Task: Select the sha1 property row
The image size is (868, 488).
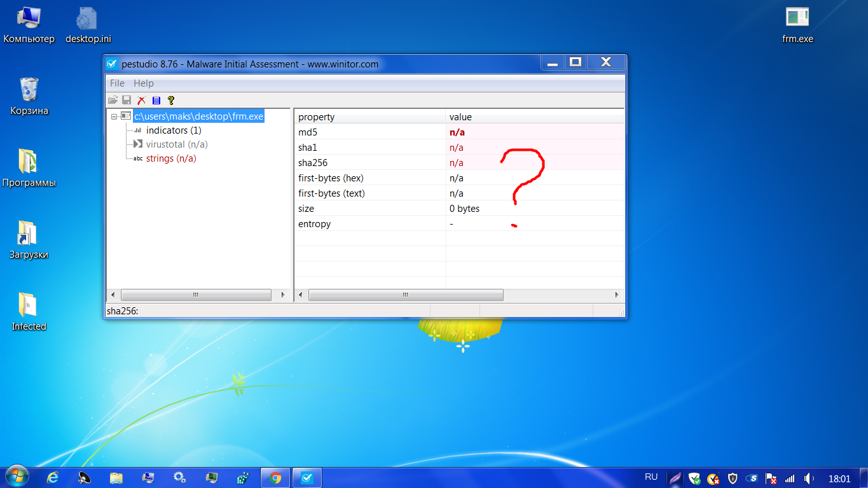Action: (459, 148)
